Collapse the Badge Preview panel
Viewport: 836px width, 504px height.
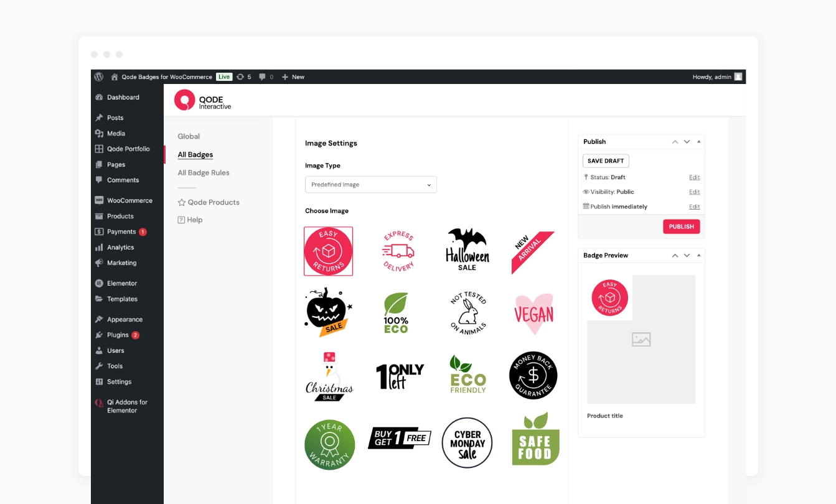tap(698, 255)
